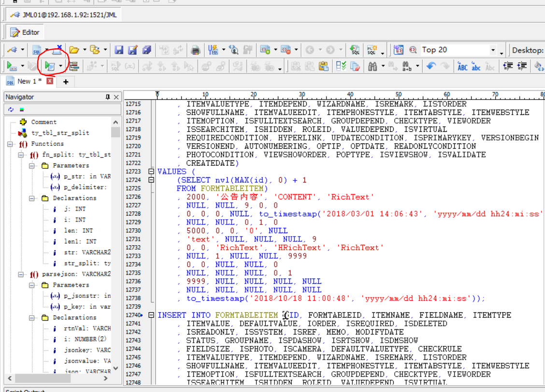The image size is (545, 392).
Task: Pin the Navigator panel
Action: [108, 97]
